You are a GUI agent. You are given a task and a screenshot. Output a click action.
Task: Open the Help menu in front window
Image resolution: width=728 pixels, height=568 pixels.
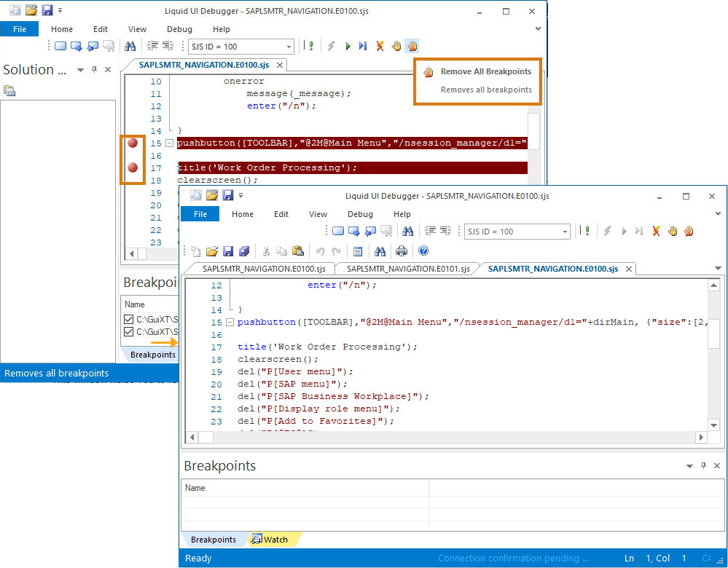(402, 214)
